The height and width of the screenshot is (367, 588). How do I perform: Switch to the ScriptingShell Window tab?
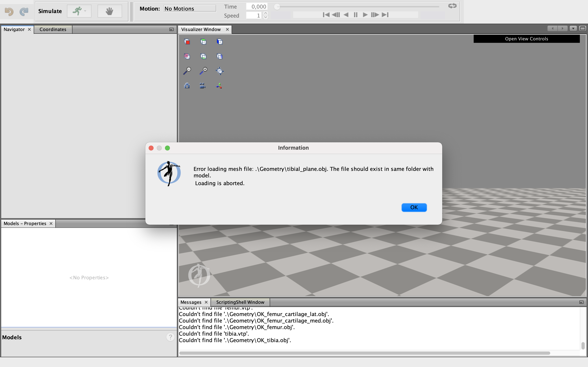click(x=241, y=302)
